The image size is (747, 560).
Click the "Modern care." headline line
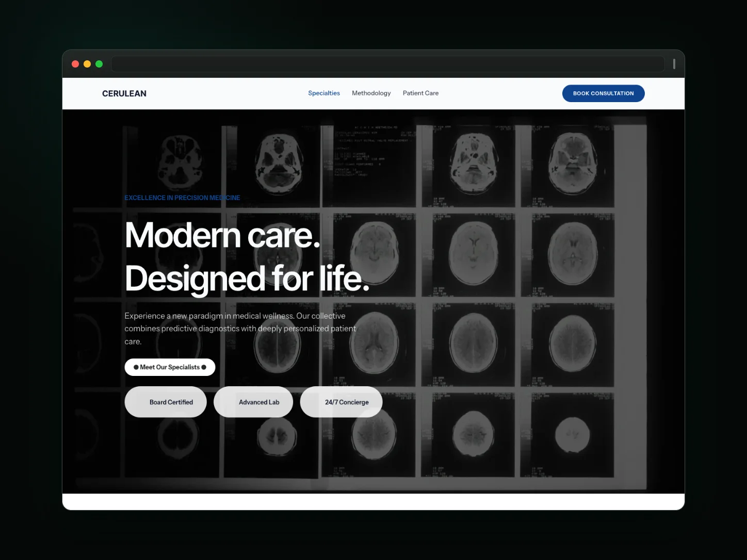coord(223,235)
